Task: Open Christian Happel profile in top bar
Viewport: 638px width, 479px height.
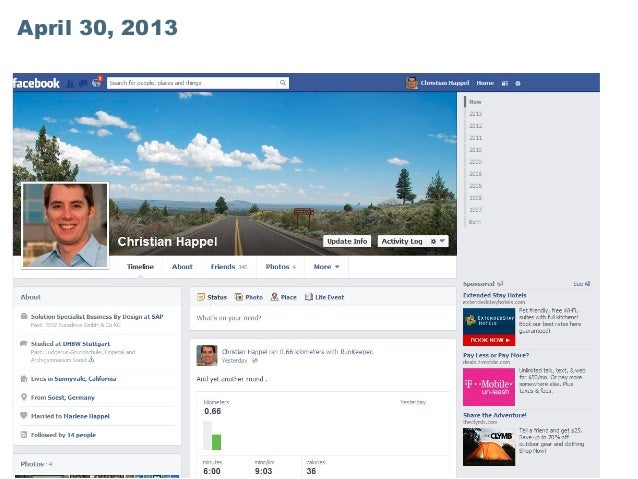Action: 437,83
